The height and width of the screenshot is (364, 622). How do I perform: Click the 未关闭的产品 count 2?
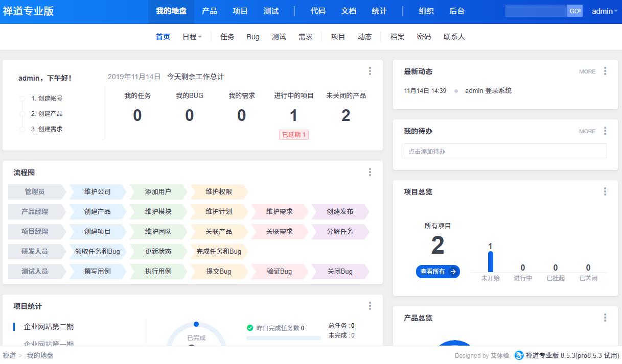coord(346,116)
